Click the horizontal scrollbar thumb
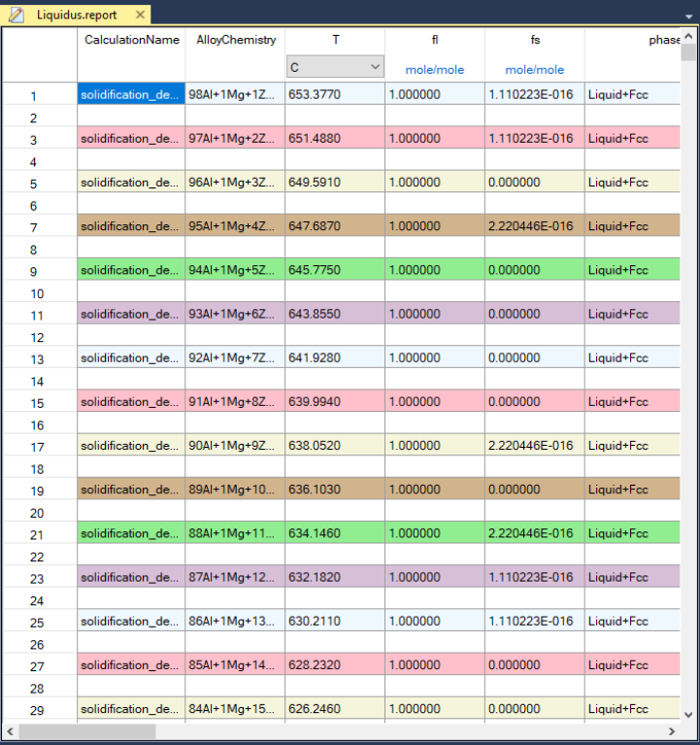 pyautogui.click(x=87, y=731)
